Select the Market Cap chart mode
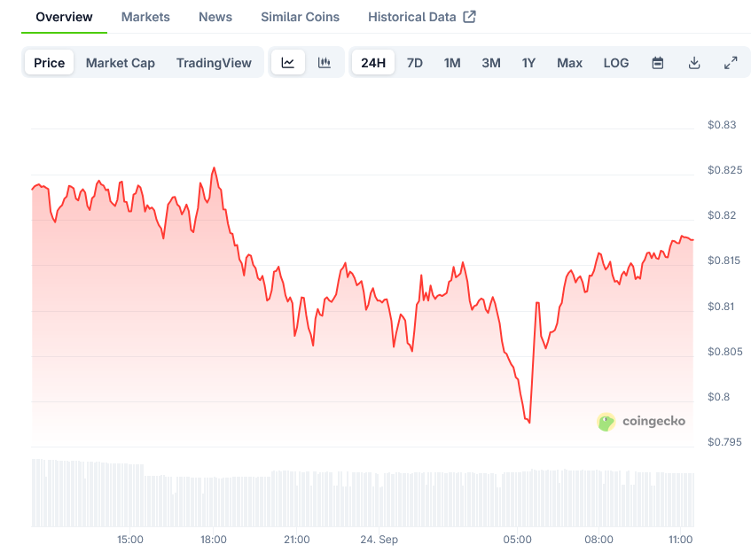This screenshot has height=560, width=751. pyautogui.click(x=121, y=63)
